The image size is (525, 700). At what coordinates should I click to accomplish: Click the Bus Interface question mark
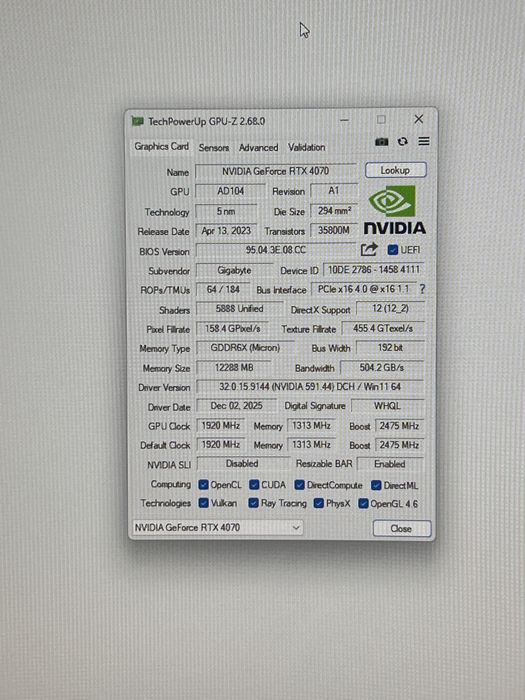(422, 289)
